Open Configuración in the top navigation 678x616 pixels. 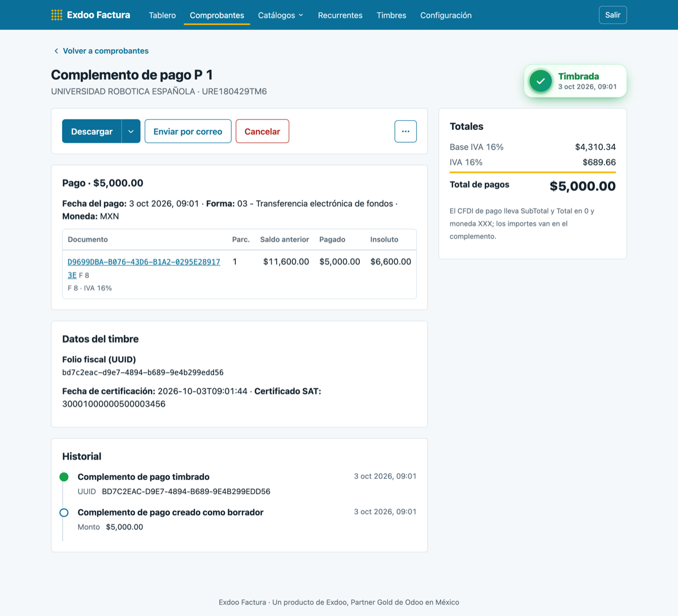click(x=446, y=15)
